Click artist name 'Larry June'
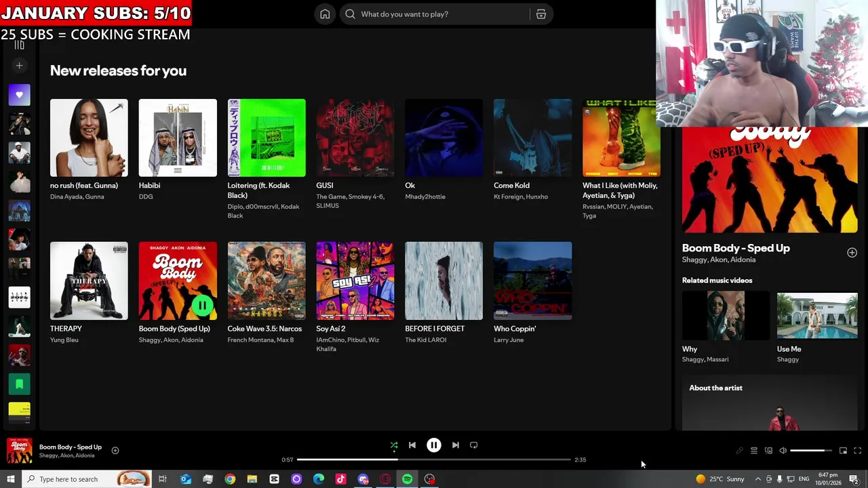 (x=509, y=340)
